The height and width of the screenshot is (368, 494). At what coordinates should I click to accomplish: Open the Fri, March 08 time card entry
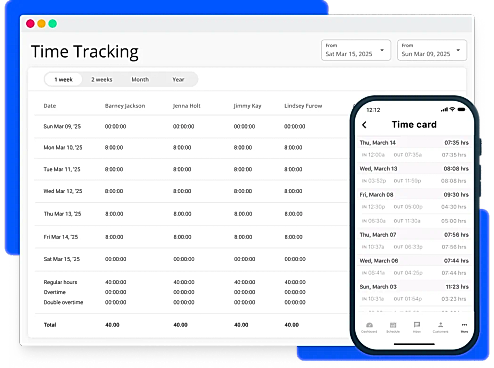414,195
